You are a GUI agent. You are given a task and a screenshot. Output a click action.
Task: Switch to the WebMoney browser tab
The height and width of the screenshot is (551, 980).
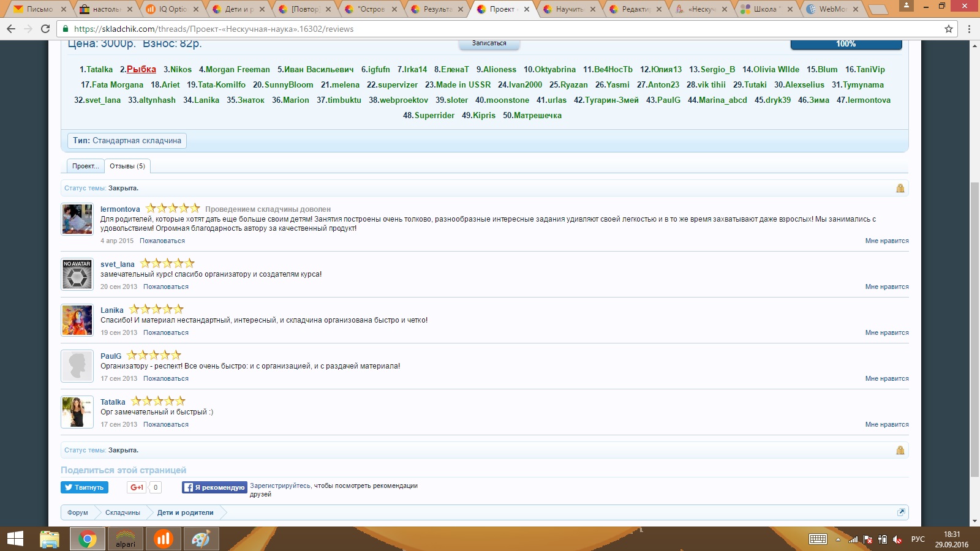coord(832,9)
